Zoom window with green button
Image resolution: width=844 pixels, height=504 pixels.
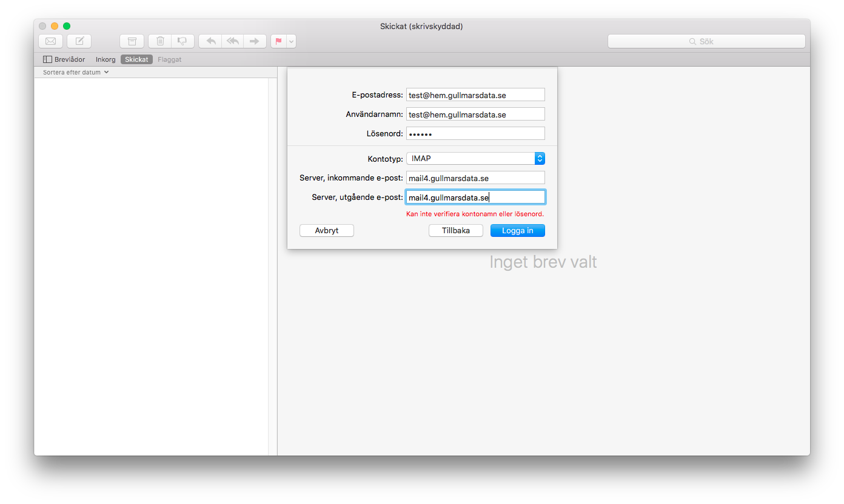67,26
